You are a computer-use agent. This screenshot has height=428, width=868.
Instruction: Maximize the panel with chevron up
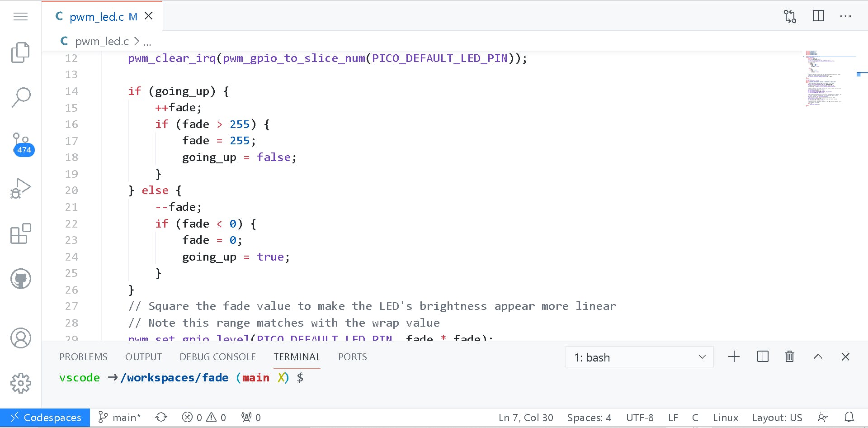818,357
